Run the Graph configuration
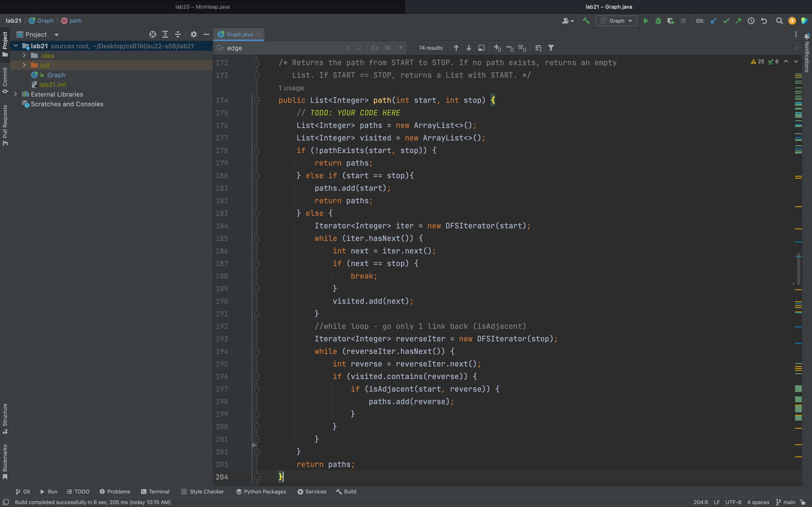Image resolution: width=812 pixels, height=507 pixels. pos(645,21)
